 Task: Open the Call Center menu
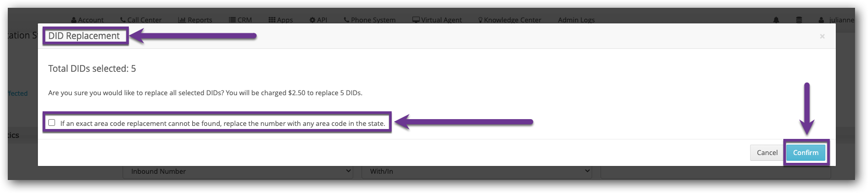[141, 20]
